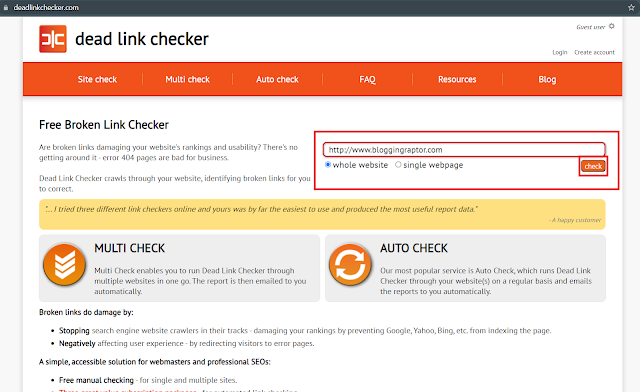640x392 pixels.
Task: Click the Guest user gear icon
Action: point(611,26)
